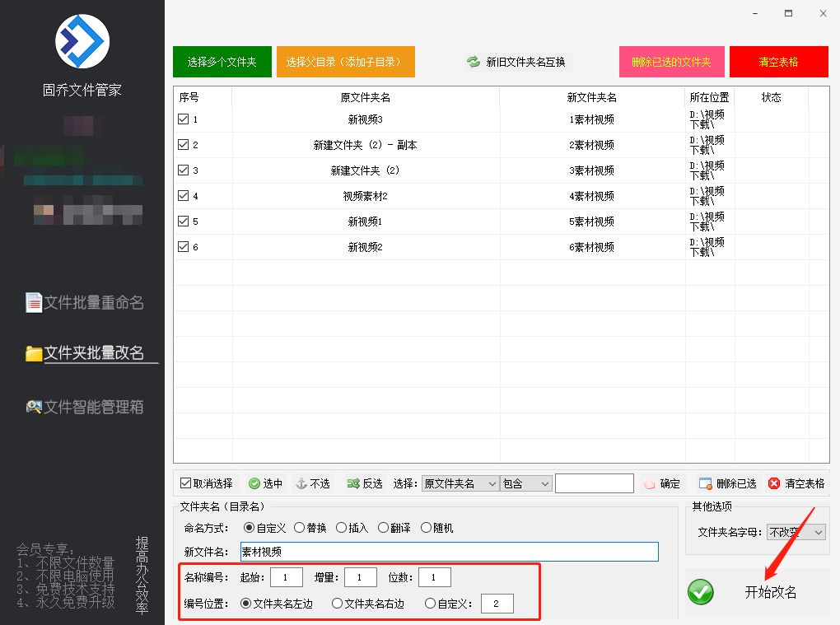Click the 状态 column header
This screenshot has height=625, width=840.
(772, 97)
